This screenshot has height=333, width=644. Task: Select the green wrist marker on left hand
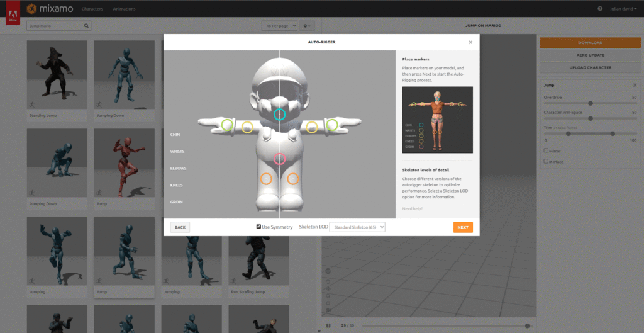pos(226,125)
